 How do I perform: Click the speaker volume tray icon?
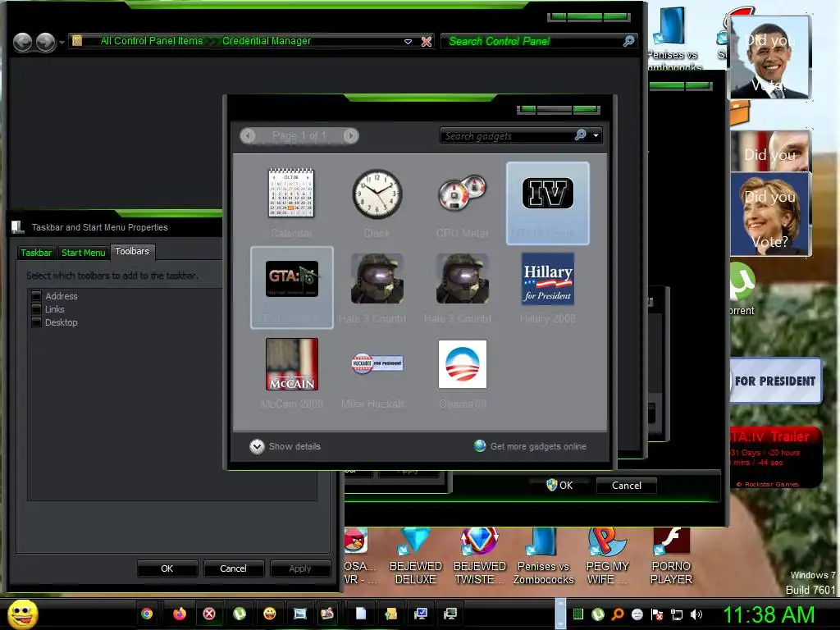click(x=696, y=614)
